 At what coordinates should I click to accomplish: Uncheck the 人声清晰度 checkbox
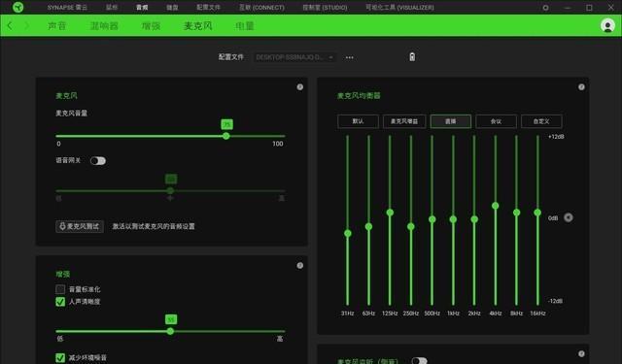60,302
